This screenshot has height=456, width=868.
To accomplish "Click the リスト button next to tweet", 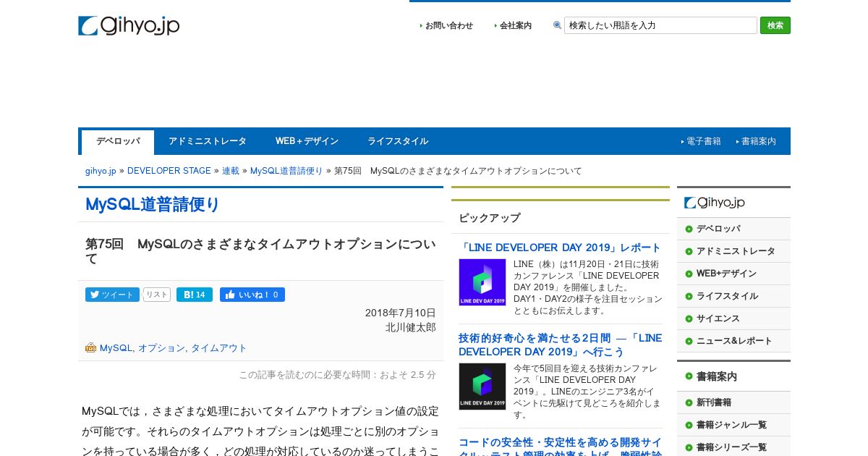I will 157,295.
